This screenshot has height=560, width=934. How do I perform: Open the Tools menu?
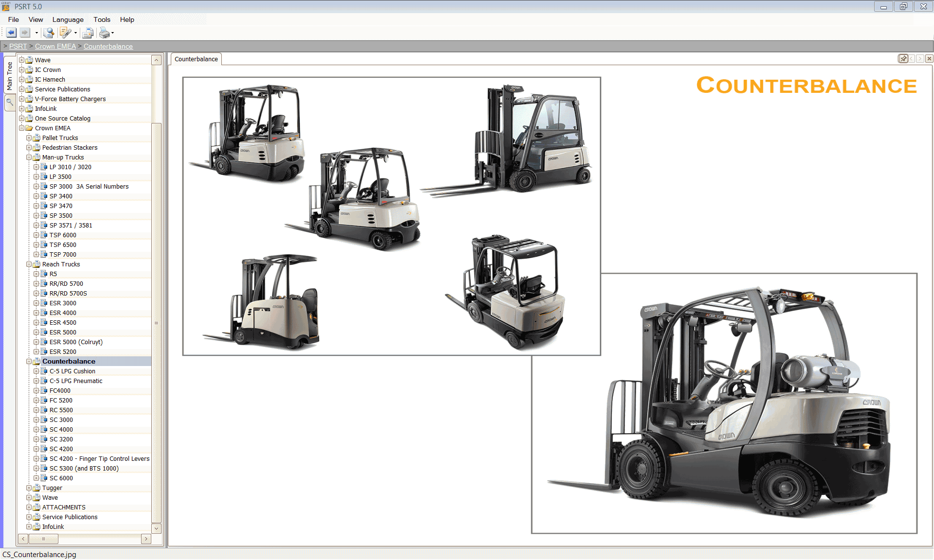click(102, 19)
